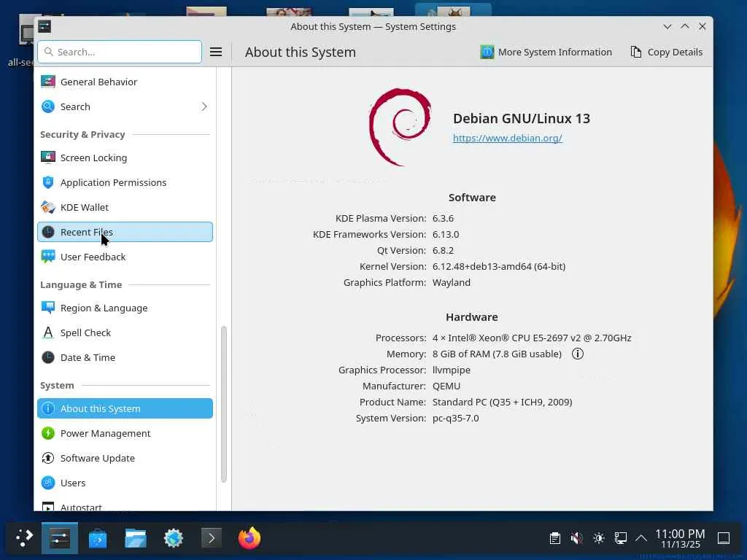
Task: Show hidden system tray icons
Action: pyautogui.click(x=641, y=538)
